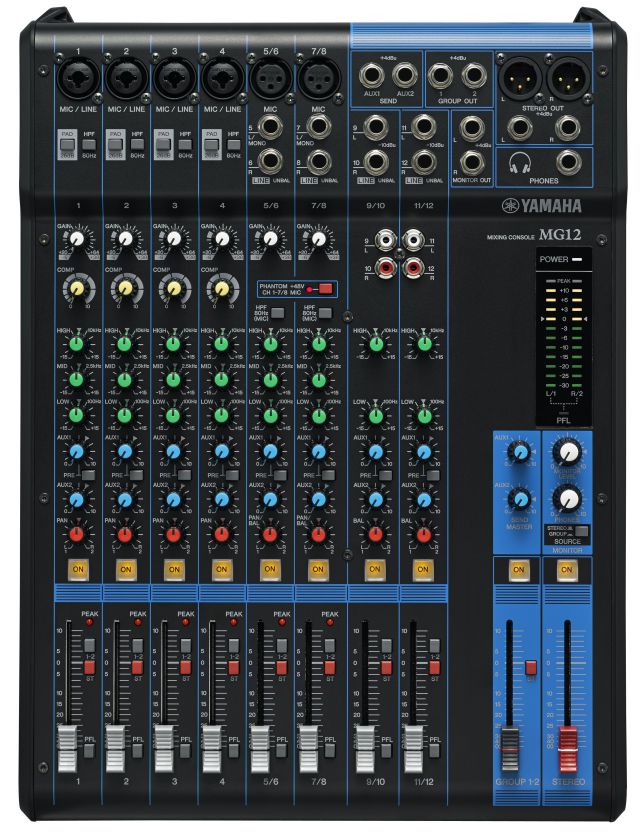Click the channel 1 MIC/LINE combo input jack
Viewport: 640px width, 838px height.
(76, 76)
